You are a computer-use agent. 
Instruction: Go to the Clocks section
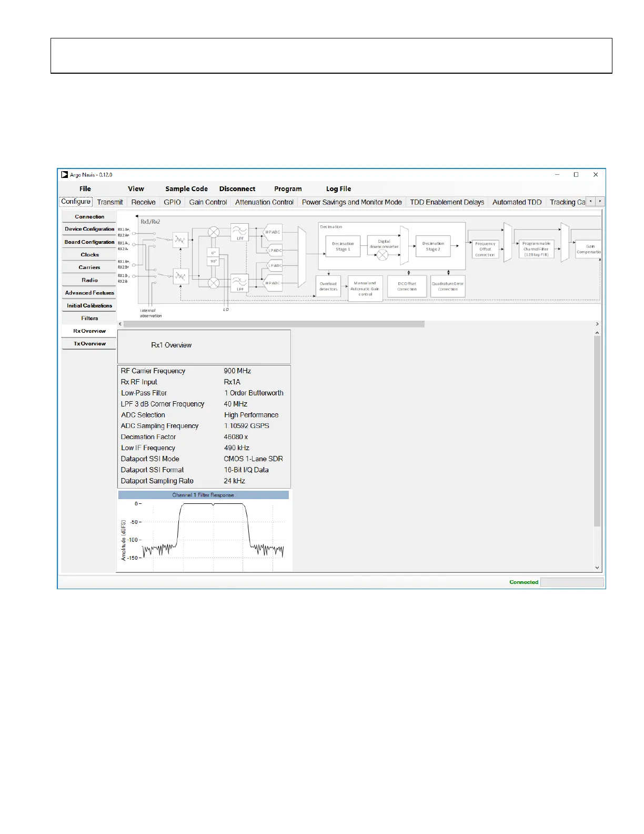coord(89,255)
